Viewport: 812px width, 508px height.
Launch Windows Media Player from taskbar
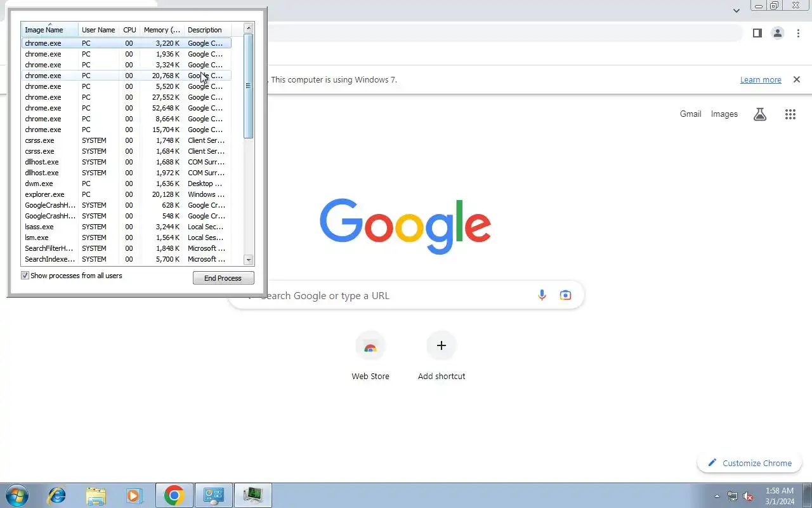click(x=134, y=495)
